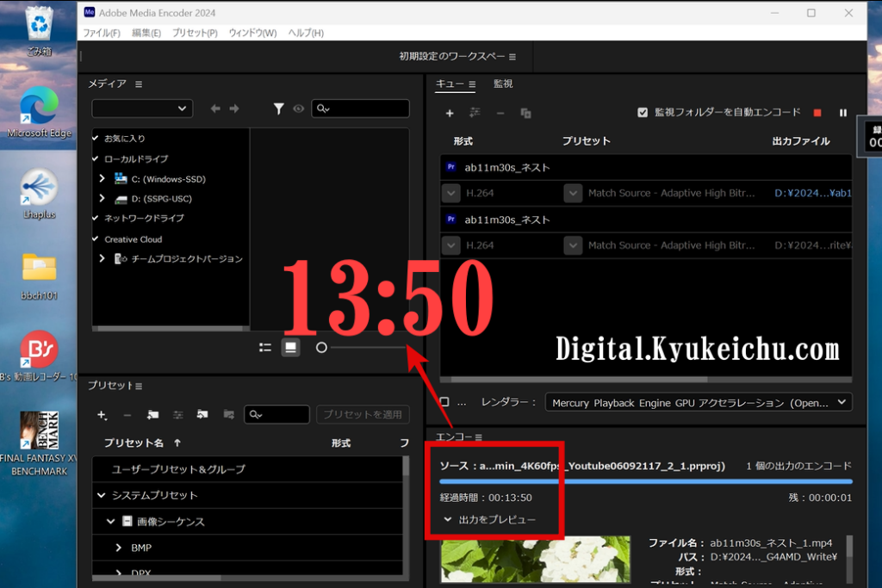Remove the selected queue item
Screen dimensions: 882x588
(500, 113)
